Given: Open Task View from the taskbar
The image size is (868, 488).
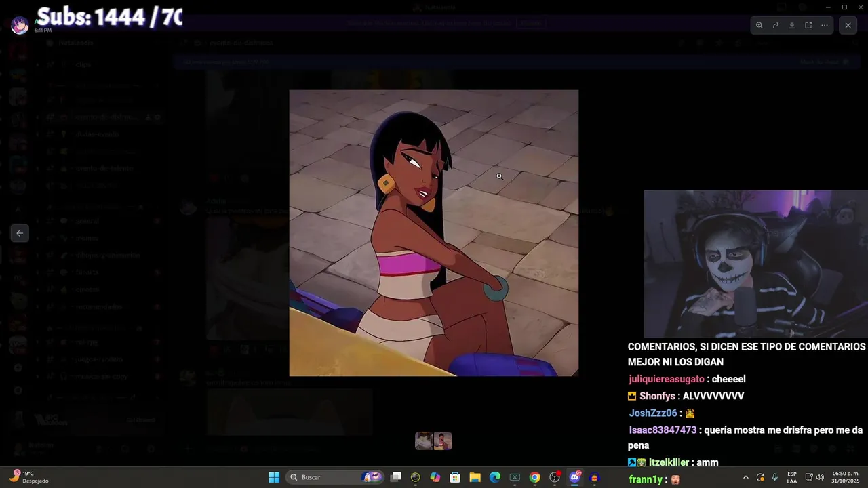Looking at the screenshot, I should (x=396, y=477).
